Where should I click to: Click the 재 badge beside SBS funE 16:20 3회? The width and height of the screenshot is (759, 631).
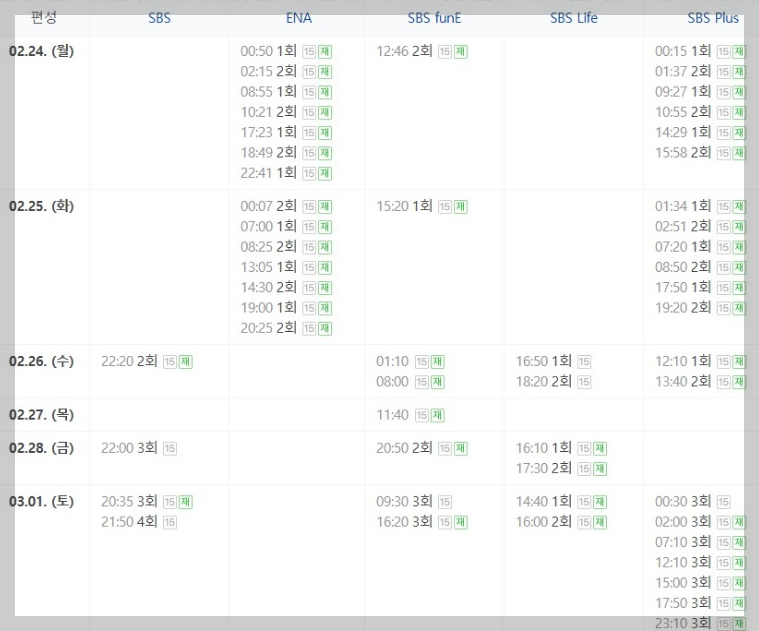(461, 523)
